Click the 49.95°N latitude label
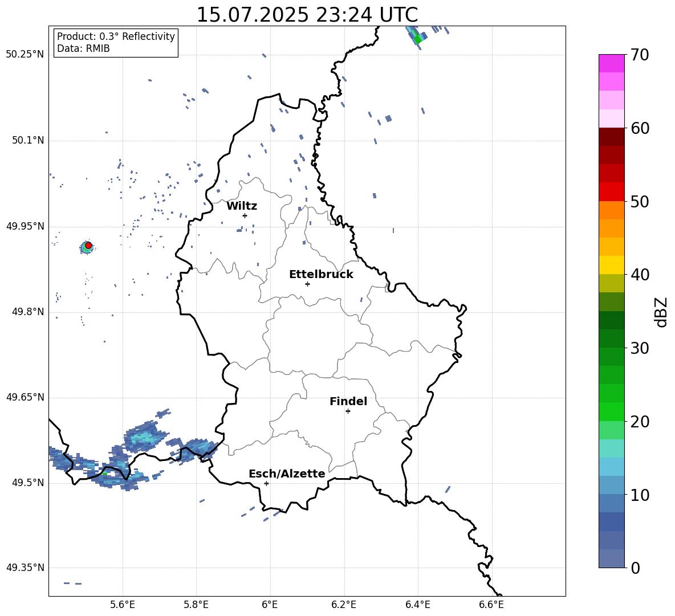 (25, 226)
